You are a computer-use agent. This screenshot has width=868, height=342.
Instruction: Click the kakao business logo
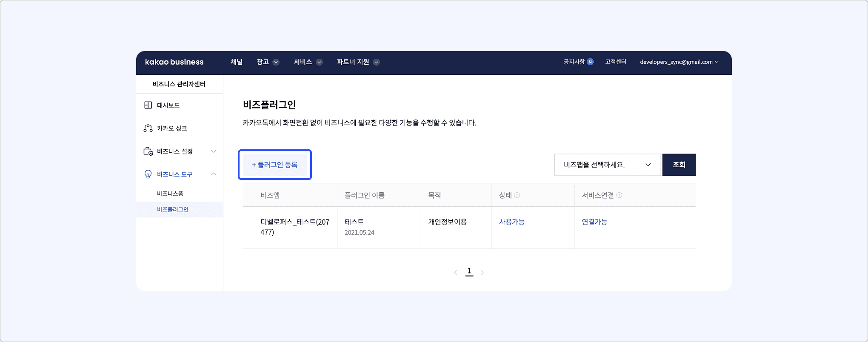[174, 62]
